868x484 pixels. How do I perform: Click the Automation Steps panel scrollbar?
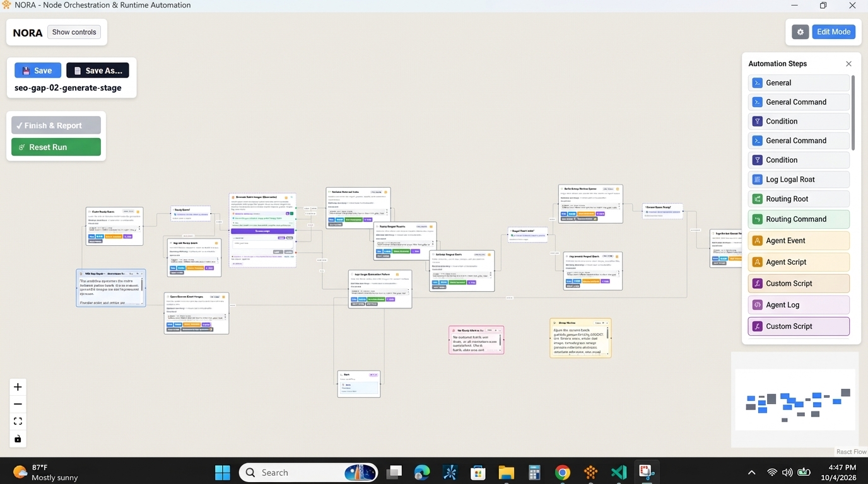[x=853, y=113]
